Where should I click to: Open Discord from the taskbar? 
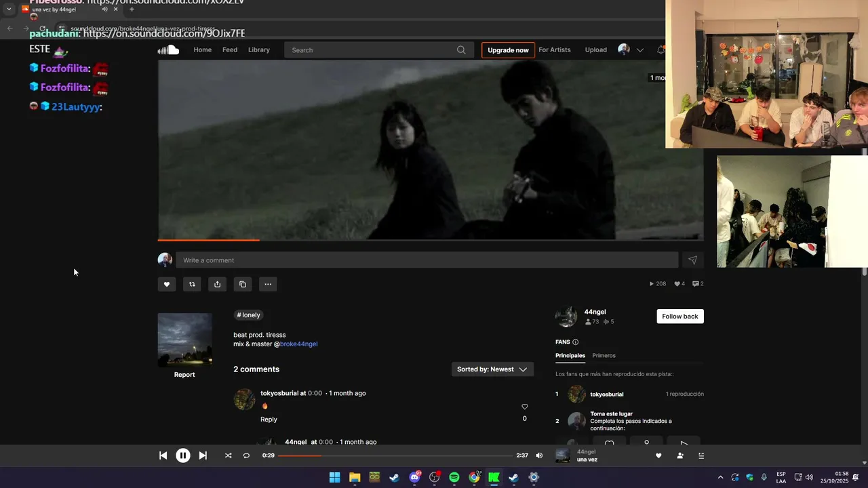click(414, 477)
